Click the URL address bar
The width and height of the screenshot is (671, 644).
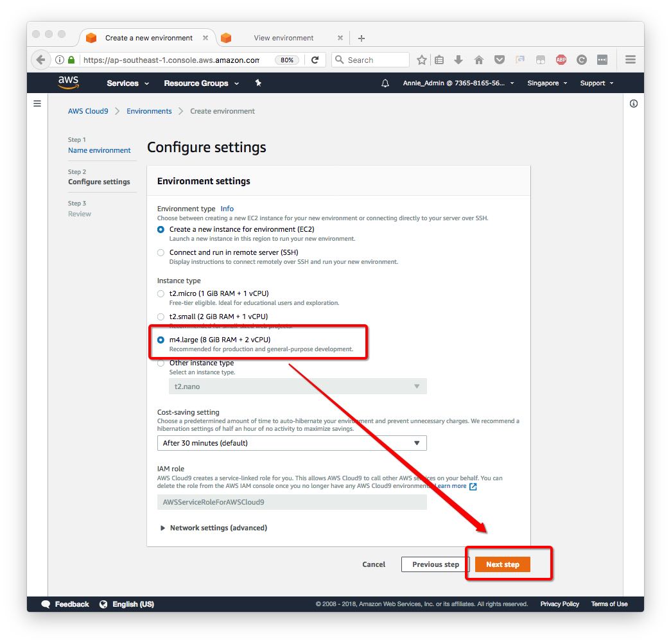(171, 60)
